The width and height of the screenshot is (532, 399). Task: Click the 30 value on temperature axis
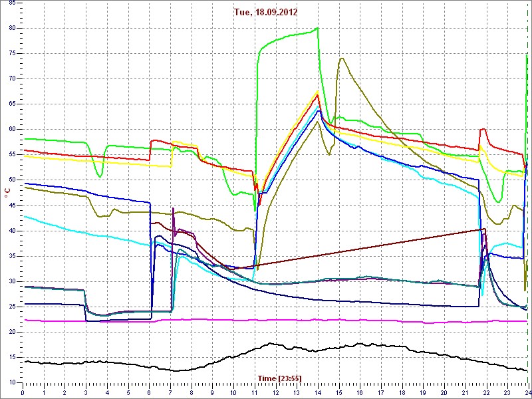pos(12,281)
